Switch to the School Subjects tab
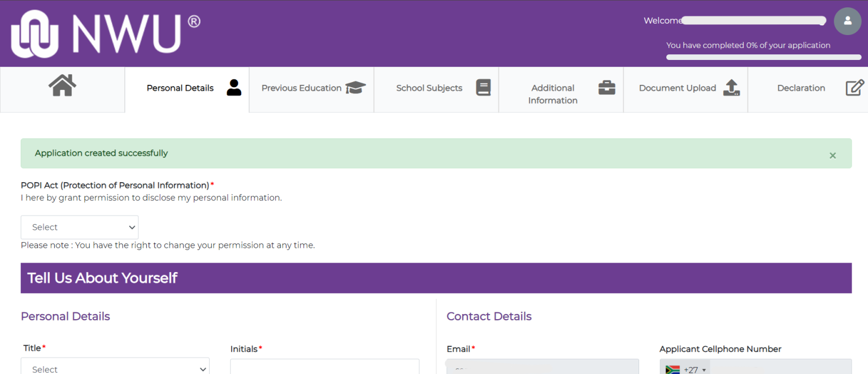Viewport: 868px width, 374px height. point(429,88)
